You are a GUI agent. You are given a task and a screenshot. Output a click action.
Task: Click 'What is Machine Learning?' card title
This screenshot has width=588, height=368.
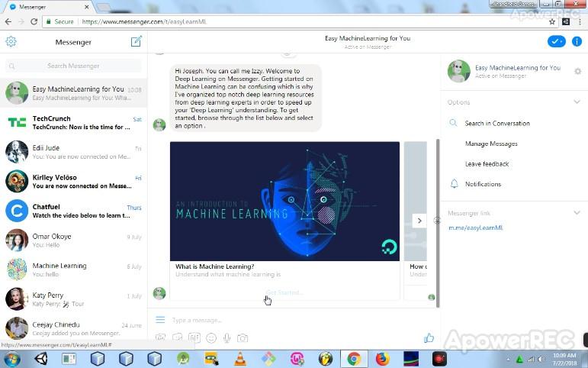(x=215, y=266)
